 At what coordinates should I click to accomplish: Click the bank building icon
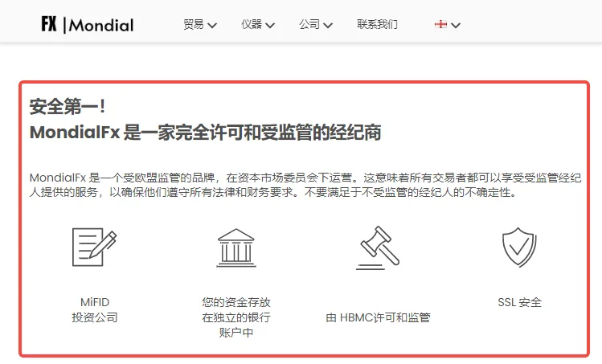click(236, 247)
